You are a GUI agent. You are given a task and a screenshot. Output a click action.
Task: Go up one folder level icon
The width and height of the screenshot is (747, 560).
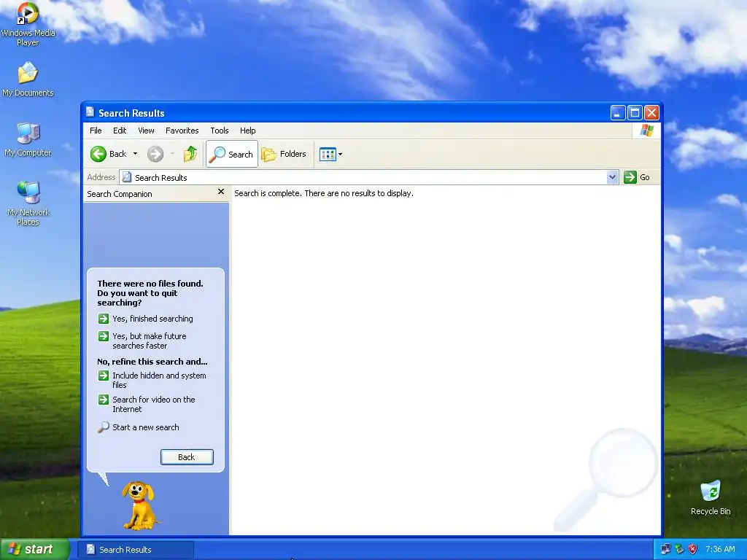190,154
